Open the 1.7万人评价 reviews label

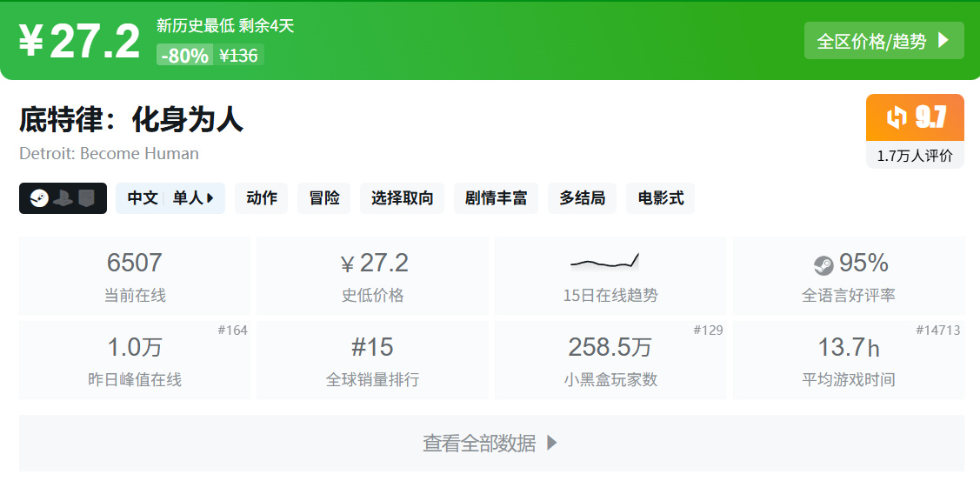click(x=915, y=156)
